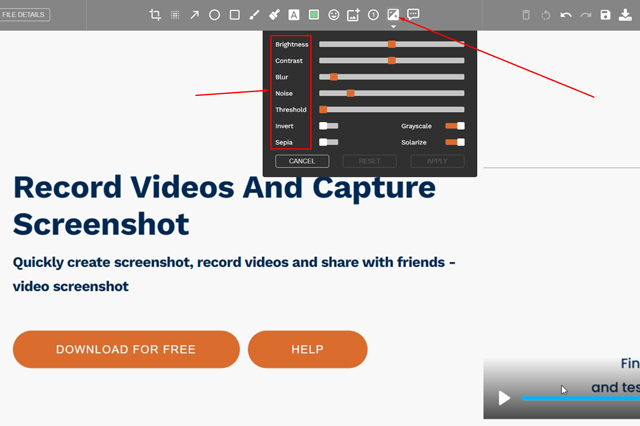The image size is (640, 426).
Task: Select the Crop tool
Action: pos(155,15)
